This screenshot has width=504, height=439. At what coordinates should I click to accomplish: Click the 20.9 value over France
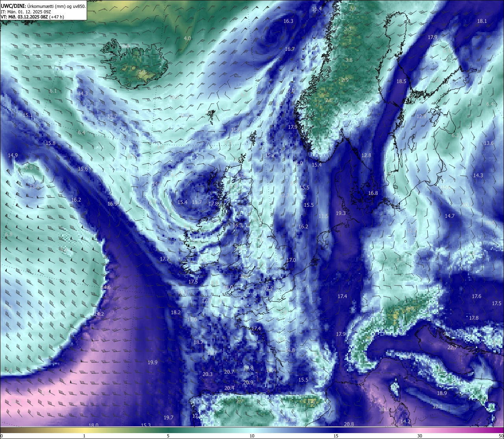248,382
